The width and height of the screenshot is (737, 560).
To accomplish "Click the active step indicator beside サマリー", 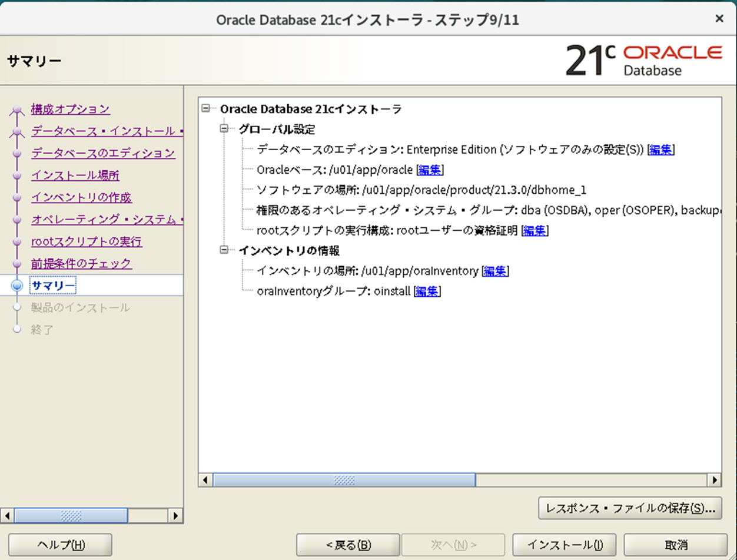I will pos(17,286).
